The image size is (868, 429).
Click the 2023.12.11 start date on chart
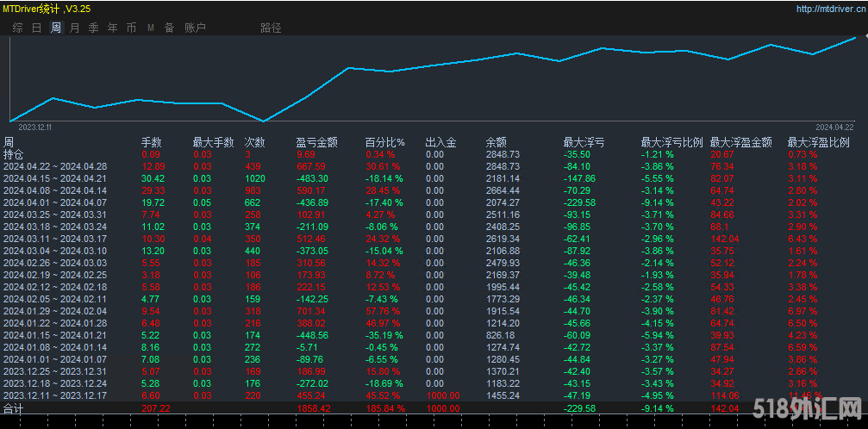tap(35, 127)
